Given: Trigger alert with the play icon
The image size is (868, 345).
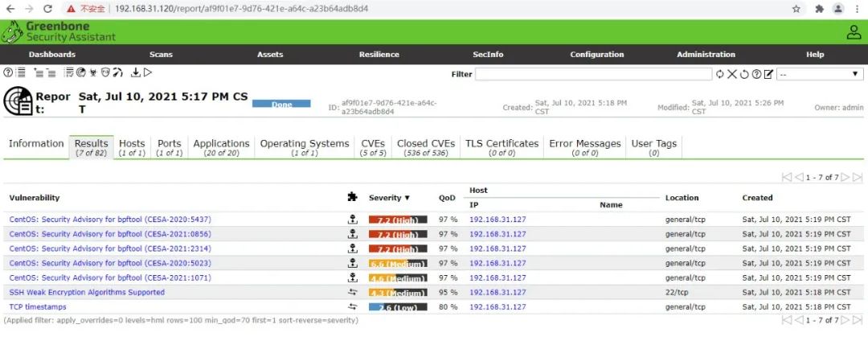Looking at the screenshot, I should [148, 72].
